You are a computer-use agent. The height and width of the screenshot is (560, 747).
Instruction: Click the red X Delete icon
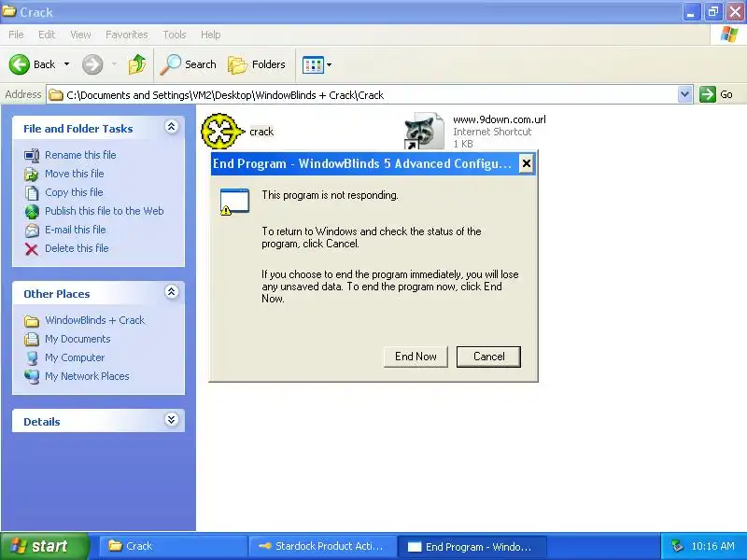[x=32, y=249]
